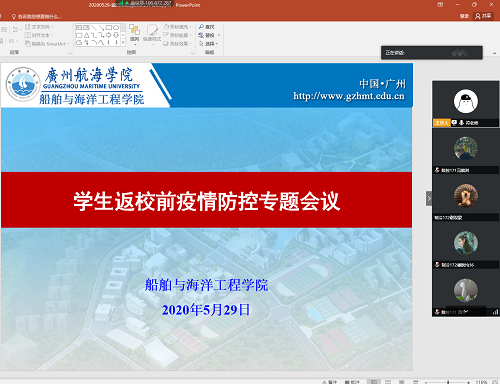Screen dimensions: 500x384
Task: Open the Arrange (排列) shapes icon
Action: pos(134,30)
